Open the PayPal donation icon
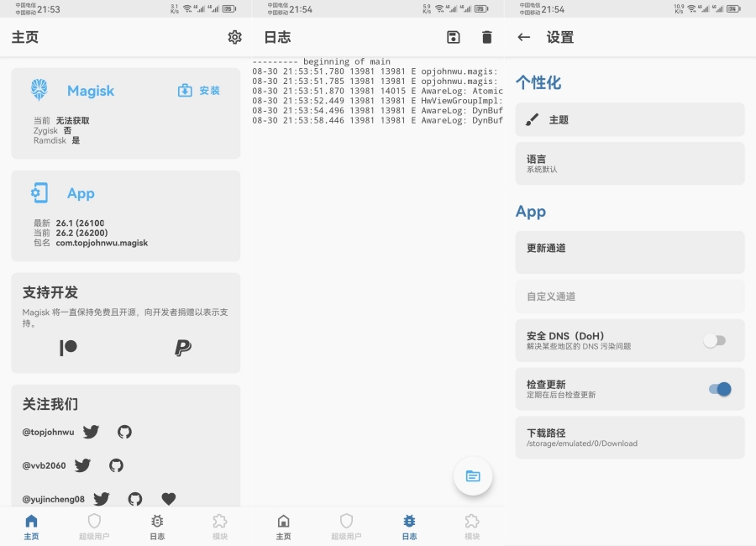 pyautogui.click(x=183, y=347)
